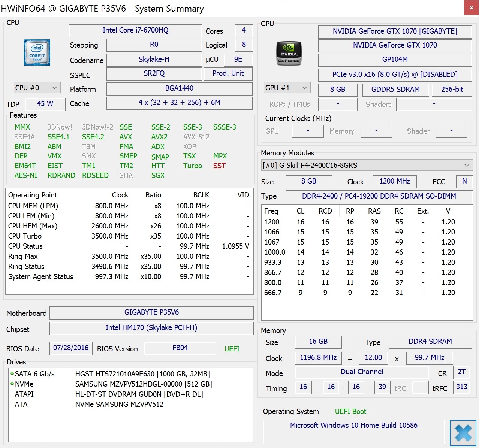Screen dimensions: 479x448
Task: Click the GDDR5 SDRAM memory type field
Action: pyautogui.click(x=395, y=90)
